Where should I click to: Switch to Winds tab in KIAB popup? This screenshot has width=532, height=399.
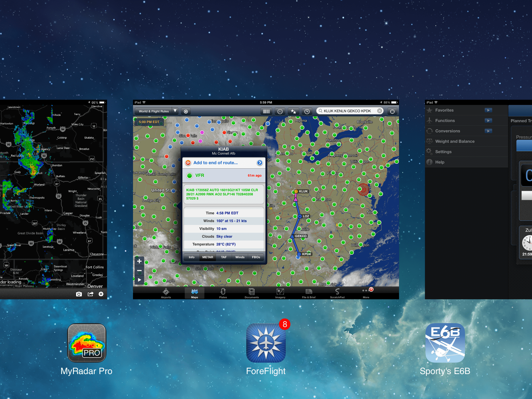[240, 257]
